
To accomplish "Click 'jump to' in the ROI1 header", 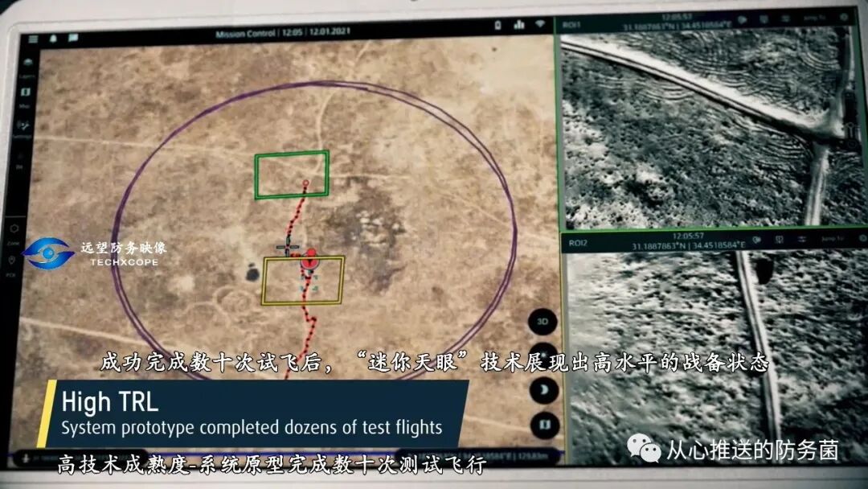I will pos(816,18).
